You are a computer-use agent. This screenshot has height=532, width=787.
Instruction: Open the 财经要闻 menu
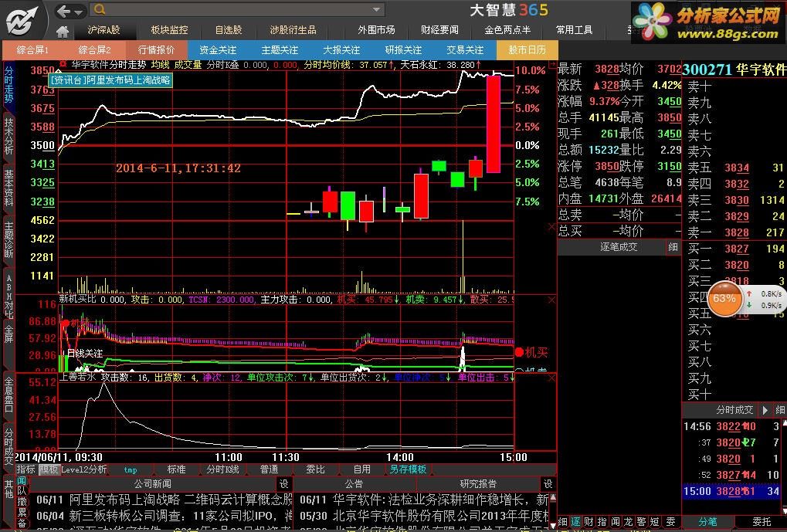(x=439, y=30)
